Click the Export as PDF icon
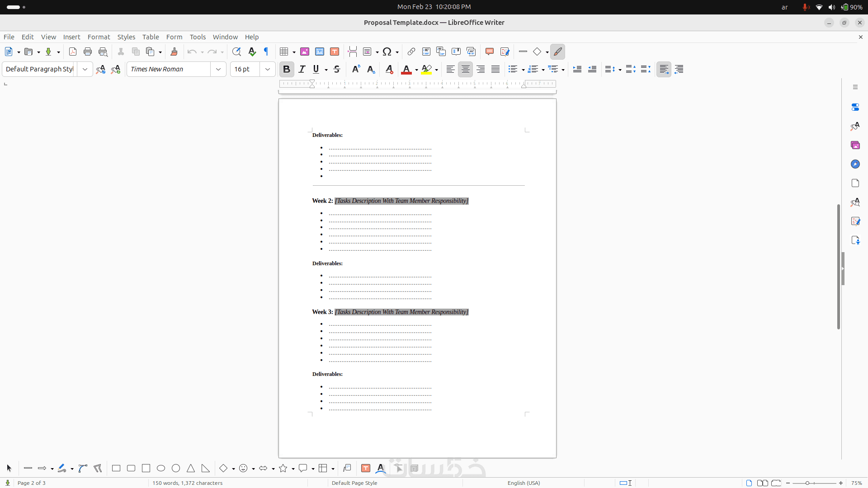Image resolution: width=868 pixels, height=488 pixels. 73,52
